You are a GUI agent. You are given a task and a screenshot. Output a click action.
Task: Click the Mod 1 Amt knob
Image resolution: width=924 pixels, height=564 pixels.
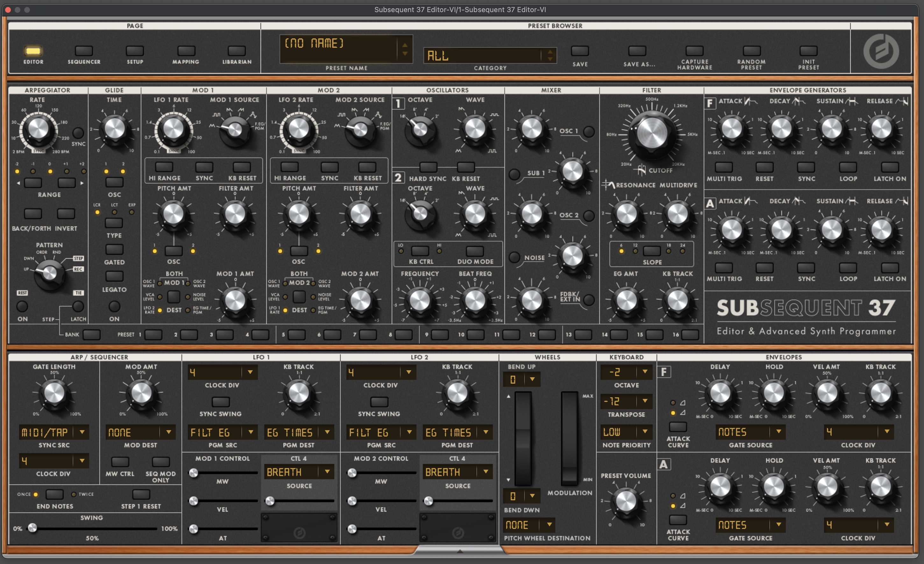[235, 300]
